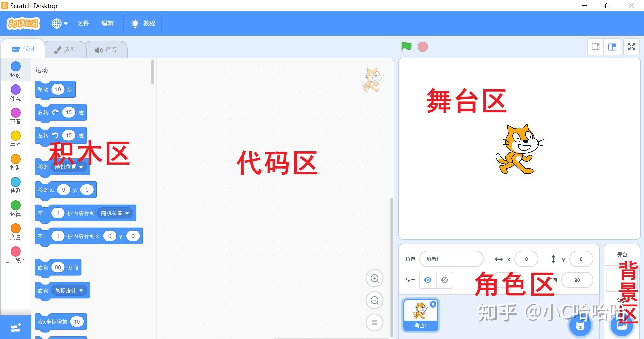Open 鼠标指针 dropdown in 面向 block
The image size is (644, 339).
click(69, 290)
